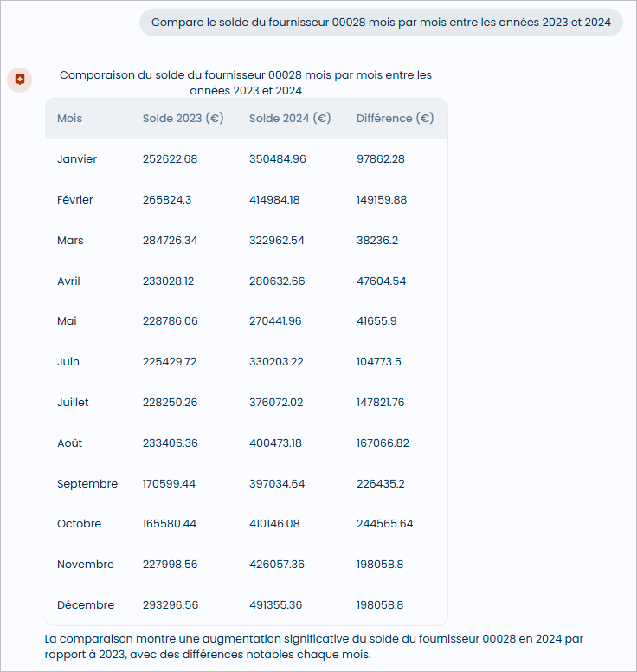Click the Février 2023 balance 265824.3

pyautogui.click(x=167, y=200)
